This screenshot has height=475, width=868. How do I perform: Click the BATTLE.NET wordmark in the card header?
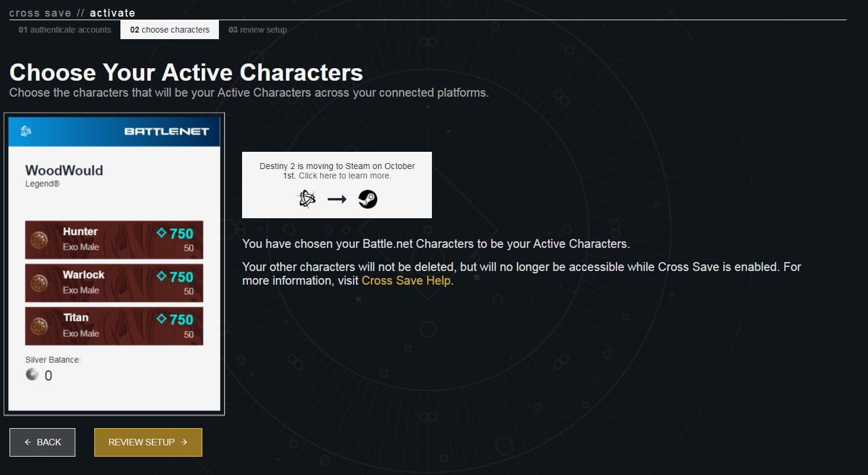click(167, 131)
